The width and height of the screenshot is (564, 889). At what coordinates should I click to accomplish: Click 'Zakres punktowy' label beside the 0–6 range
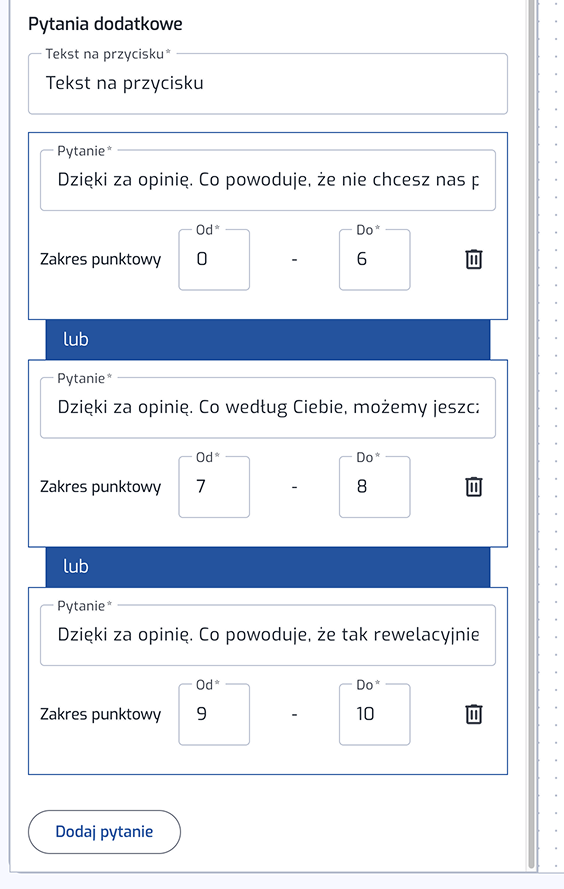[100, 259]
